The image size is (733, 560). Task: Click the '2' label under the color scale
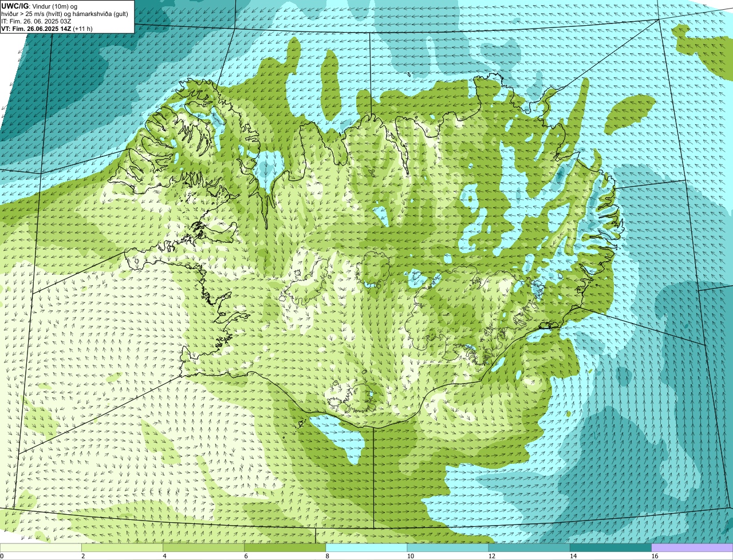pos(83,556)
